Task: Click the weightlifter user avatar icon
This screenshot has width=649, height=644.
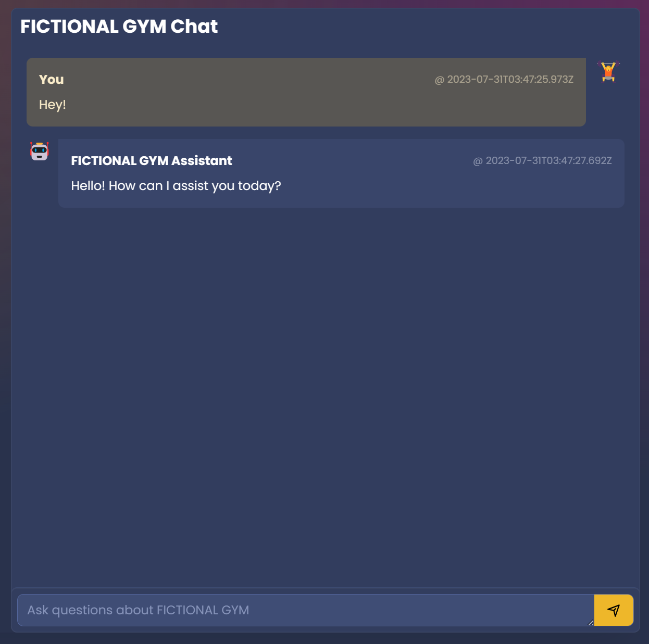Action: click(x=608, y=72)
